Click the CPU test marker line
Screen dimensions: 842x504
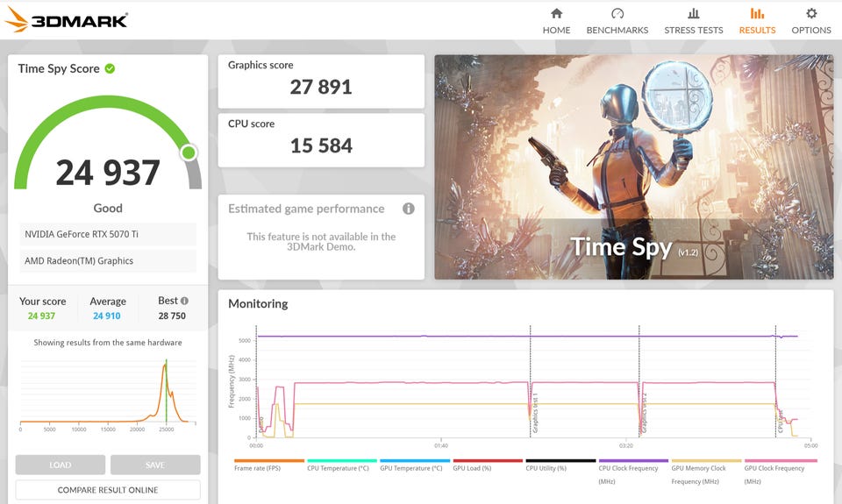[x=775, y=381]
